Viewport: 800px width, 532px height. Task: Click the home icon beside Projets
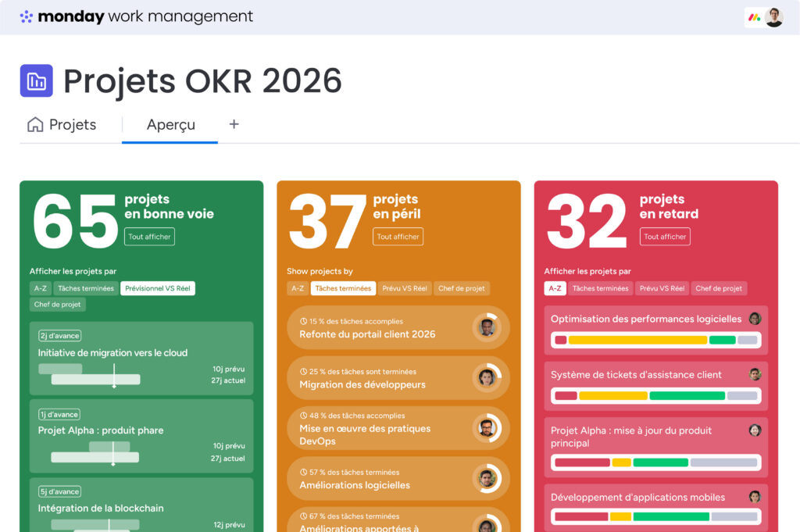pos(35,124)
